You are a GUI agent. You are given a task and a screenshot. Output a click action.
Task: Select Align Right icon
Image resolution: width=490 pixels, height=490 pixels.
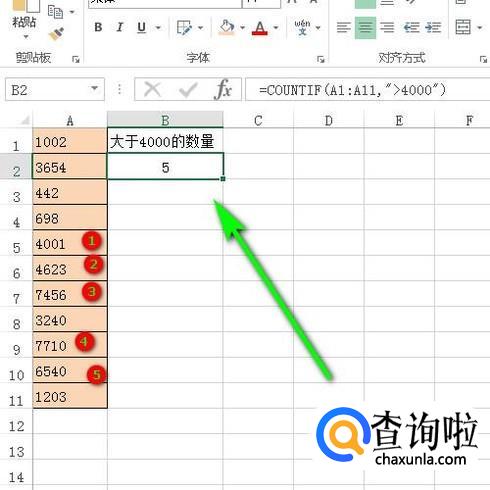tap(387, 27)
